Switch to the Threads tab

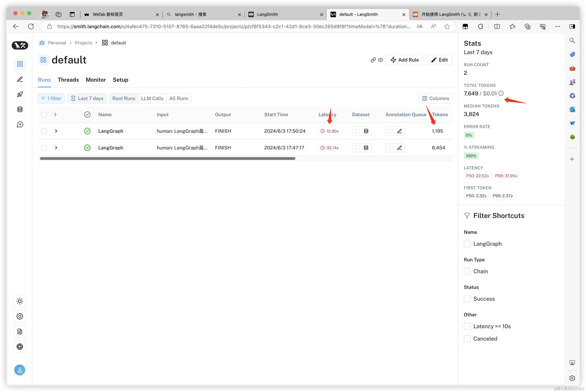tap(68, 80)
